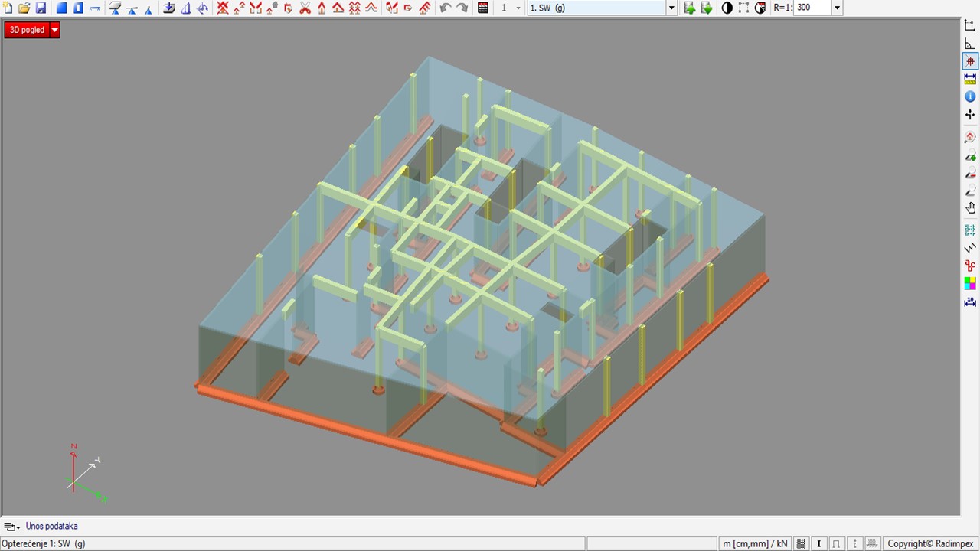Expand the load case '1. SW (g)' dropdown
Screen dimensions: 980x551
671,8
